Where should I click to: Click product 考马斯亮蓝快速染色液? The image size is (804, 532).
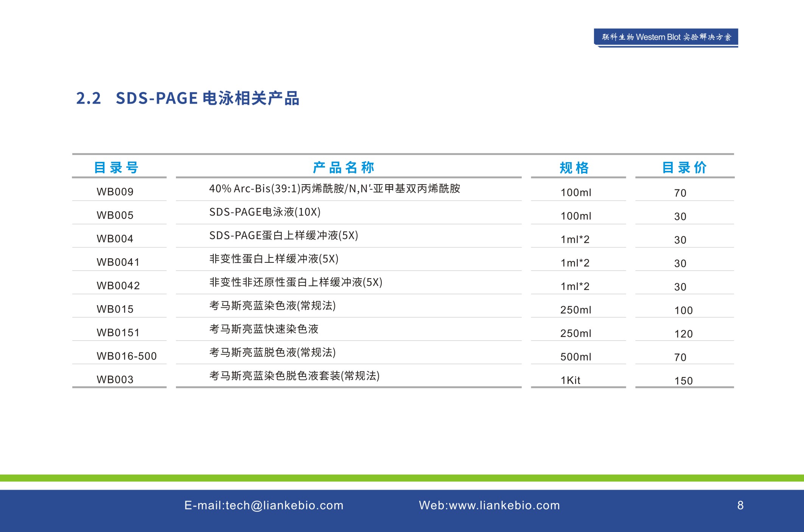coord(264,329)
